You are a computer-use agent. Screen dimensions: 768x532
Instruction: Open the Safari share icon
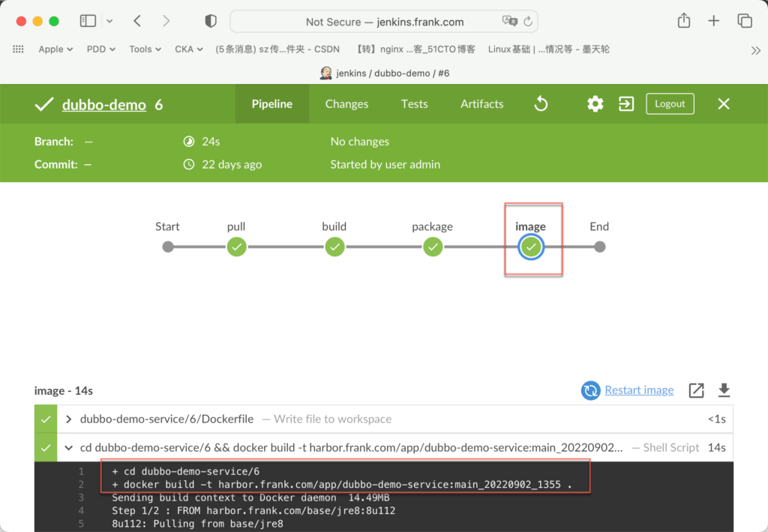point(684,20)
